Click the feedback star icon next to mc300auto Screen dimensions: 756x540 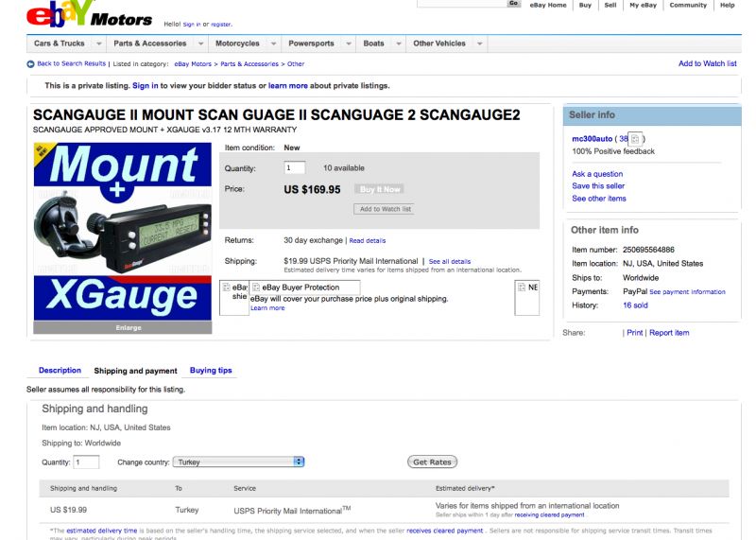tap(636, 139)
